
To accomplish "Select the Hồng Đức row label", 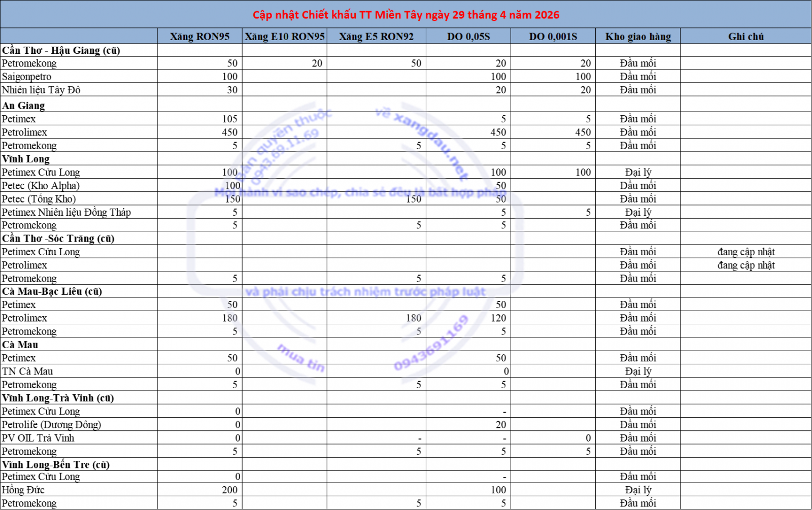I will pos(23,490).
